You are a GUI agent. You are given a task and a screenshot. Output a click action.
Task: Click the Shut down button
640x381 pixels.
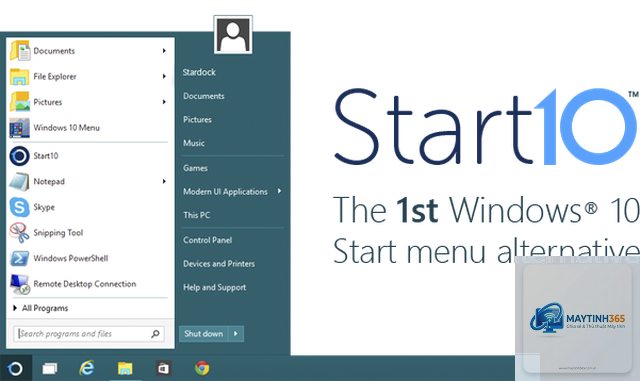click(204, 334)
